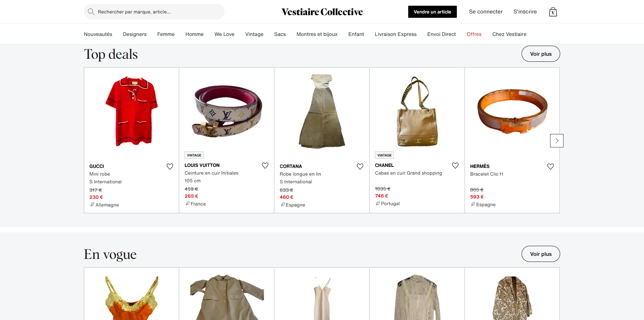
Task: Open Femme menu
Action: click(x=166, y=34)
